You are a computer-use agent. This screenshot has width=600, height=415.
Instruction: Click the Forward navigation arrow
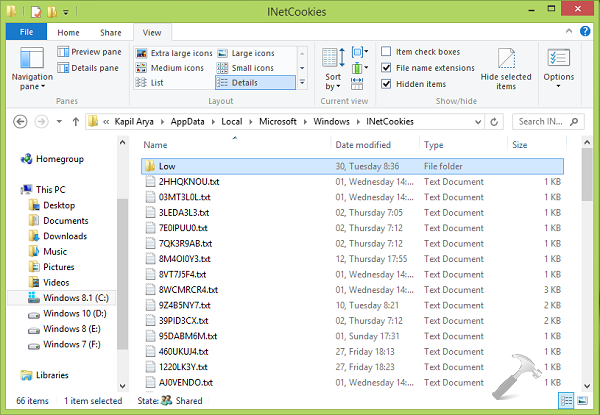coord(41,122)
